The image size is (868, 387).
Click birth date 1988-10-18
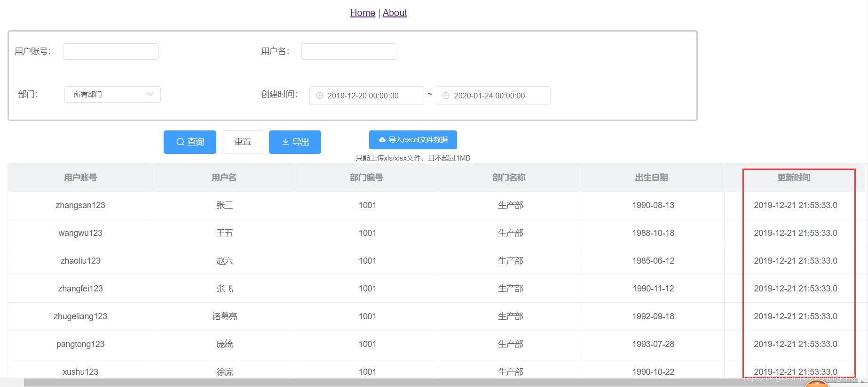click(x=653, y=233)
